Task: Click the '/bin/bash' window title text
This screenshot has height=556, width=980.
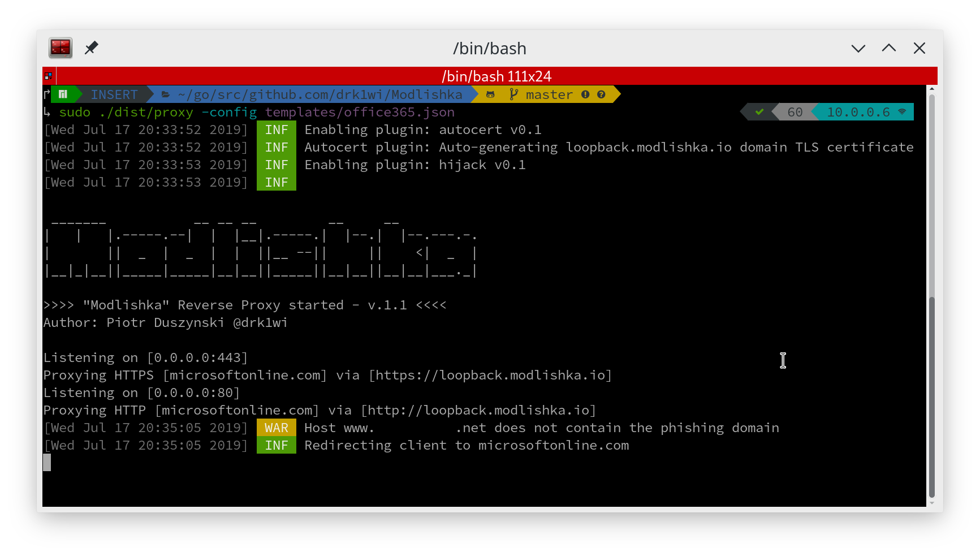Action: 490,49
